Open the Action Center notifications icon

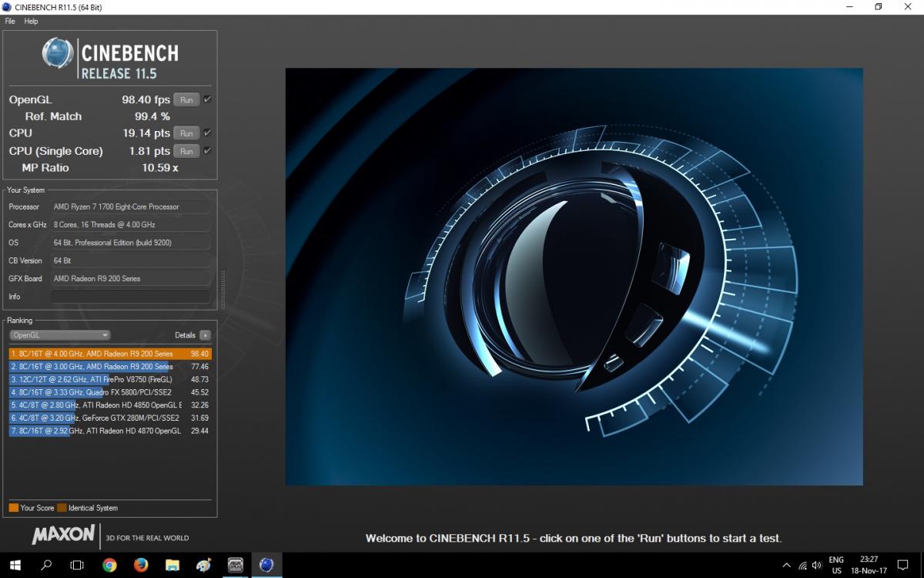[904, 566]
